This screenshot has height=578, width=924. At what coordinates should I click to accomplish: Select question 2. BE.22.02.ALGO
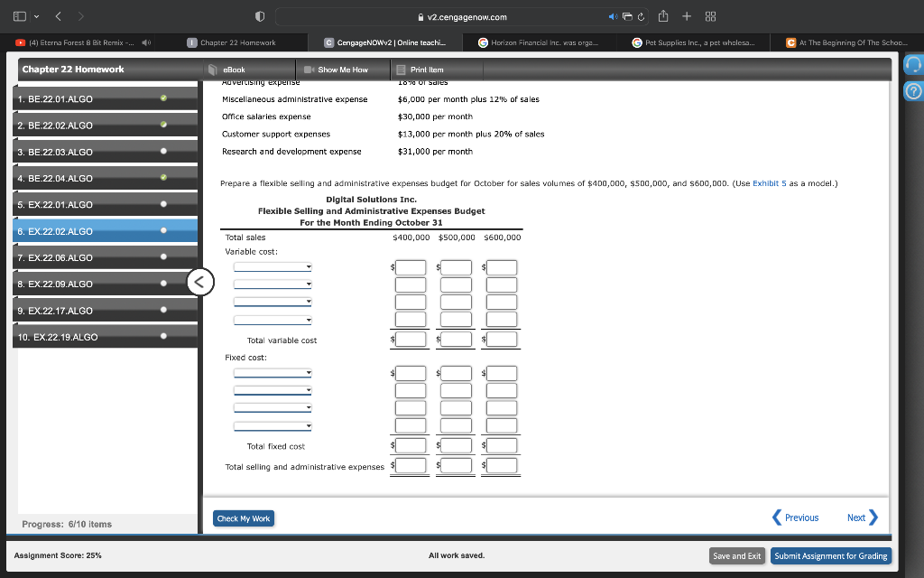[x=105, y=125]
